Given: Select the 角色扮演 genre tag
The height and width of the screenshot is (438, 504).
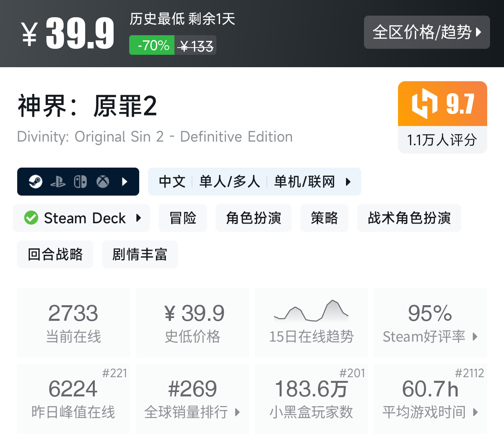Looking at the screenshot, I should [253, 218].
